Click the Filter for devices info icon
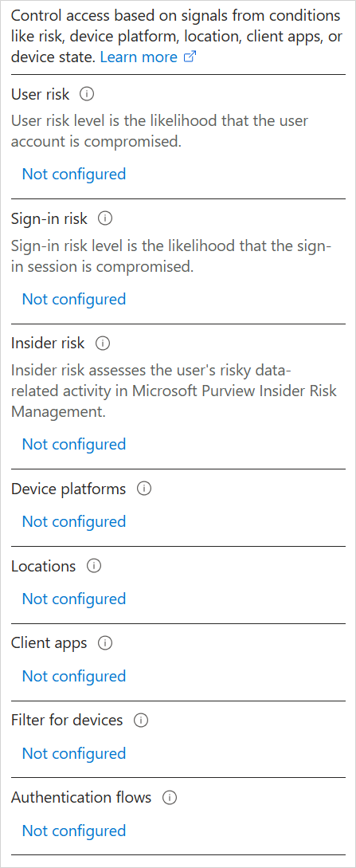The width and height of the screenshot is (356, 868). pyautogui.click(x=141, y=721)
